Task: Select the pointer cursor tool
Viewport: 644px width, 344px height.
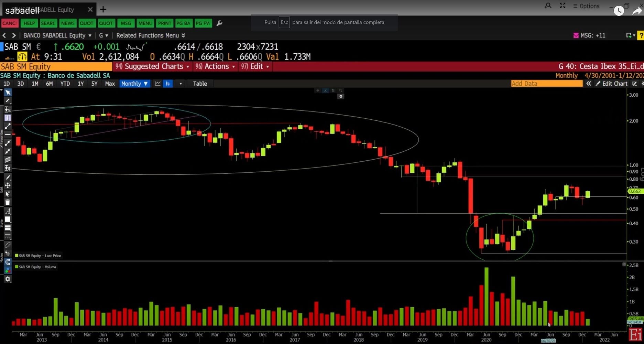Action: (x=8, y=93)
